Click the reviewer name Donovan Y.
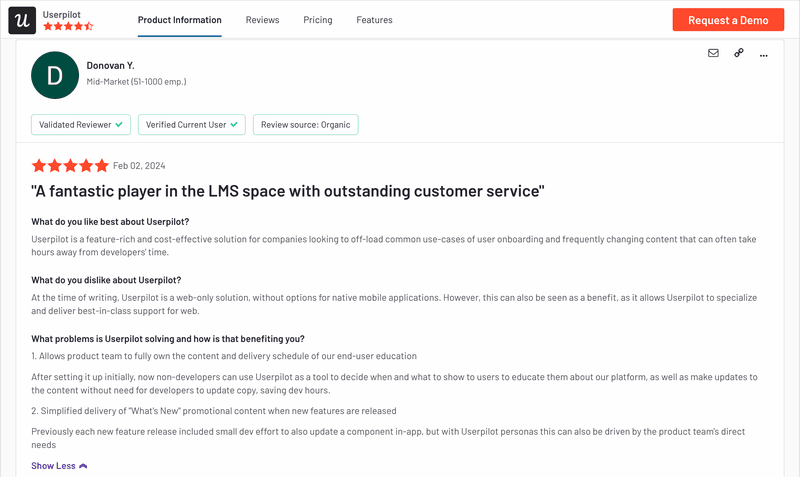Image resolution: width=800 pixels, height=477 pixels. [x=110, y=65]
